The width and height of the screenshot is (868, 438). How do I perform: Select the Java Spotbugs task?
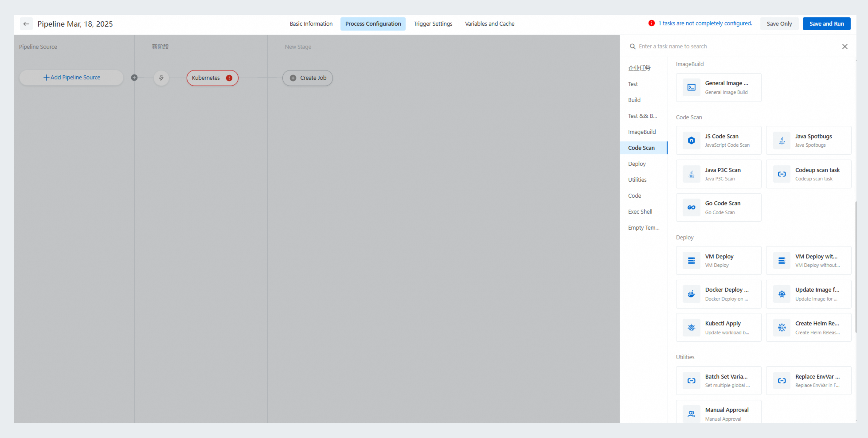809,140
